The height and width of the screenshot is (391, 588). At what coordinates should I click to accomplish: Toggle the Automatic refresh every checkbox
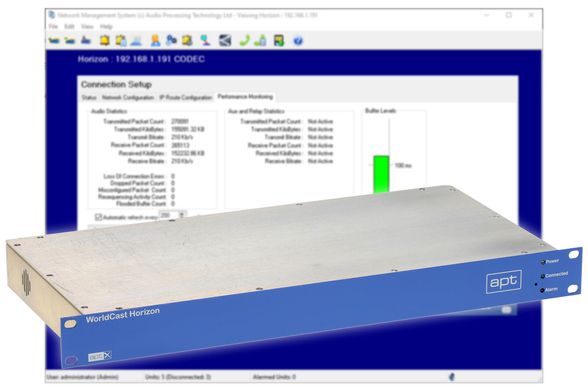(x=98, y=217)
